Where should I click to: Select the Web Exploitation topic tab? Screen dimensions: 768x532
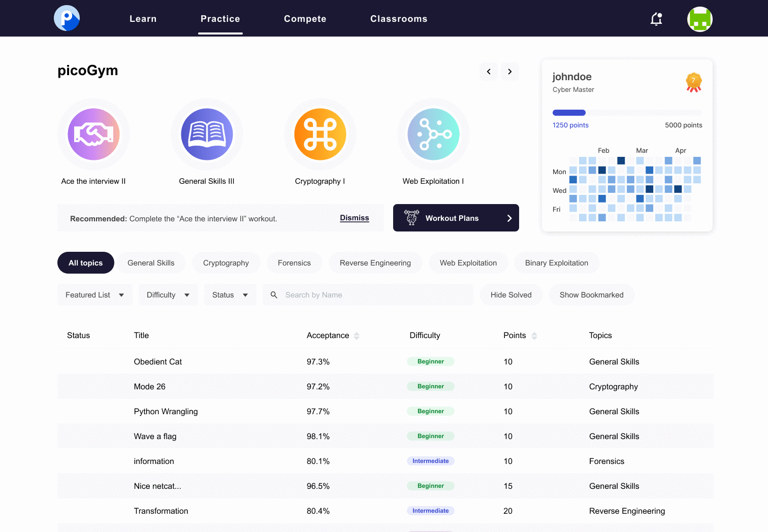(x=468, y=263)
